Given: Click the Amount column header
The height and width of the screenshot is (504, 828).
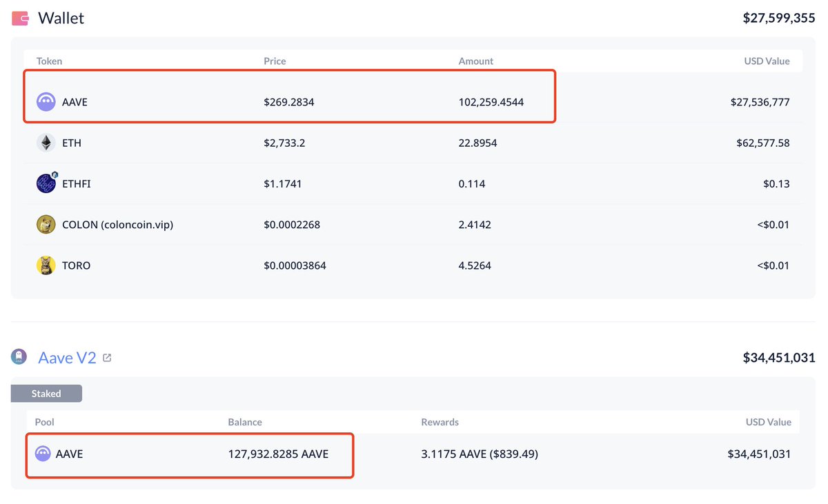Looking at the screenshot, I should click(x=476, y=61).
